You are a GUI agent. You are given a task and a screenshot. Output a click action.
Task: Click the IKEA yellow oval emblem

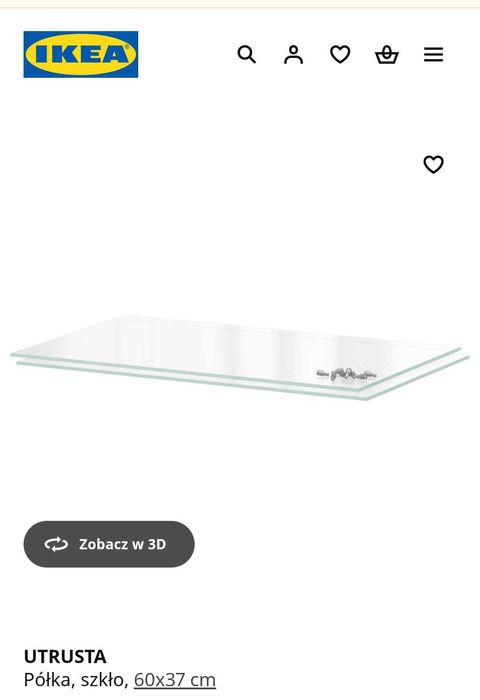tap(81, 54)
